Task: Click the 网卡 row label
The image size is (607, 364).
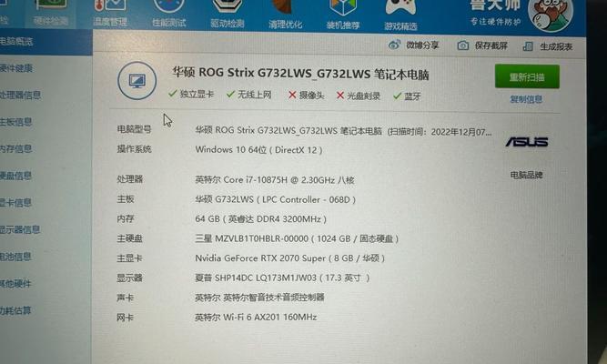Action: pos(125,318)
